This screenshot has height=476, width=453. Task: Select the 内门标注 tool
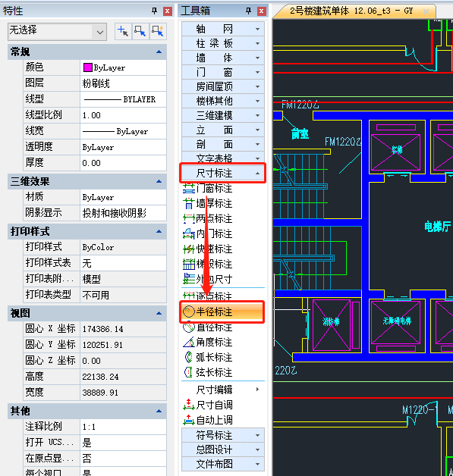tap(208, 233)
